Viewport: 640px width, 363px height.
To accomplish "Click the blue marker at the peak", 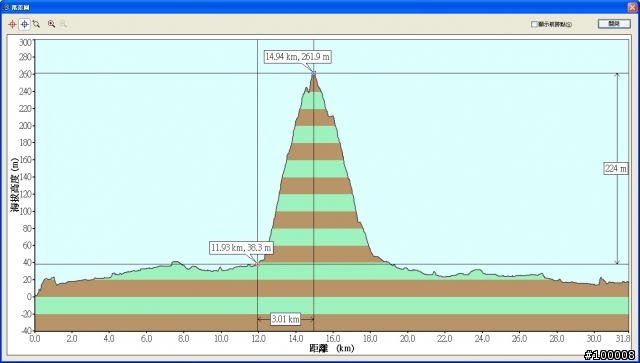I will click(x=314, y=73).
